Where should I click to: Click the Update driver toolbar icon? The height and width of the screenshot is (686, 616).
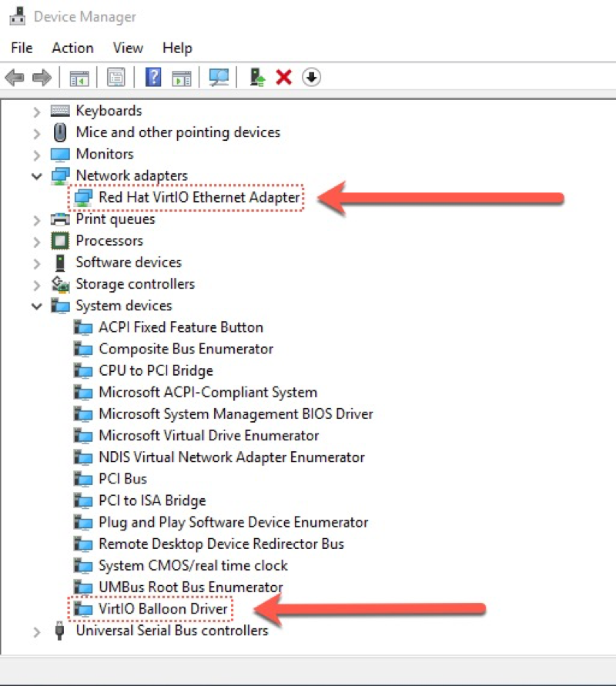[x=257, y=78]
